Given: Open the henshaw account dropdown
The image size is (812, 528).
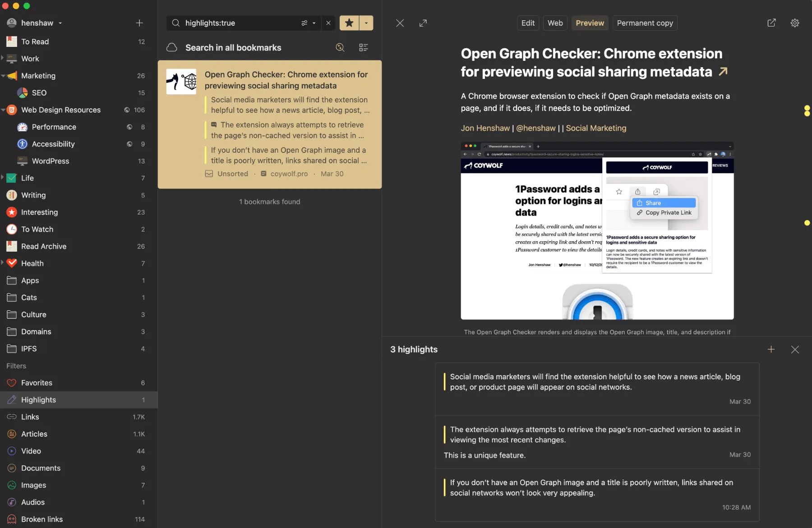Looking at the screenshot, I should 60,23.
